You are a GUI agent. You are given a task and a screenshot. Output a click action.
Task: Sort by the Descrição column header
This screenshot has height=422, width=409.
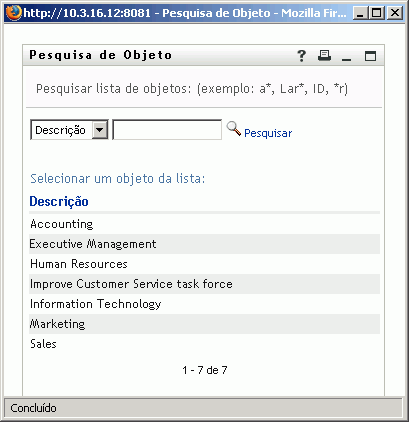tap(59, 201)
